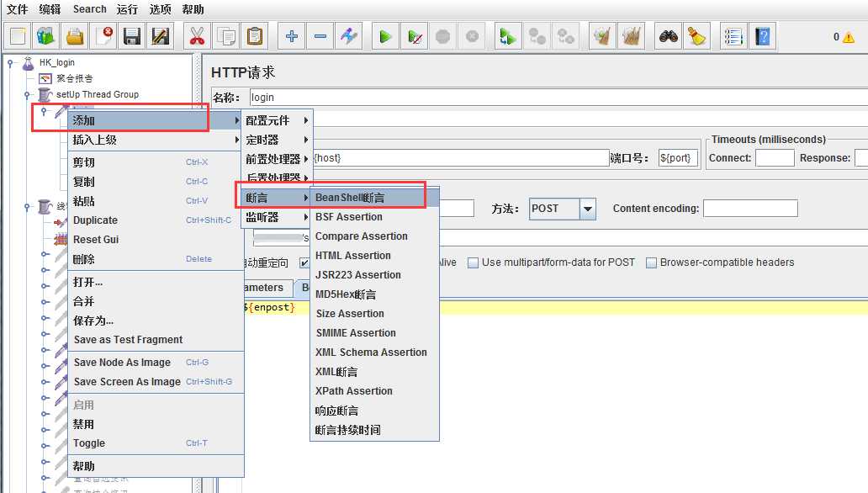The width and height of the screenshot is (868, 493).
Task: Expand all nodes with plus icon
Action: (292, 36)
